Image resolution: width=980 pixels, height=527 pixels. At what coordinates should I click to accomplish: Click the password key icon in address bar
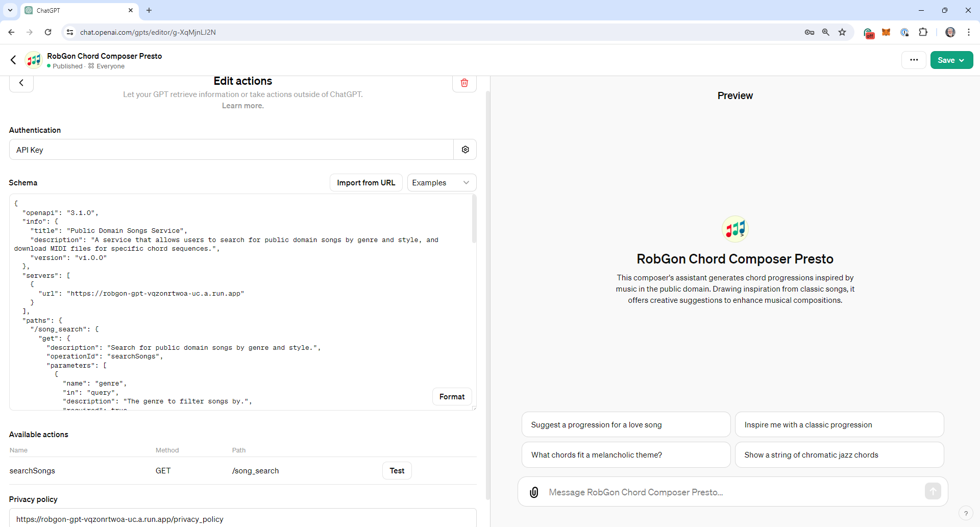[810, 32]
